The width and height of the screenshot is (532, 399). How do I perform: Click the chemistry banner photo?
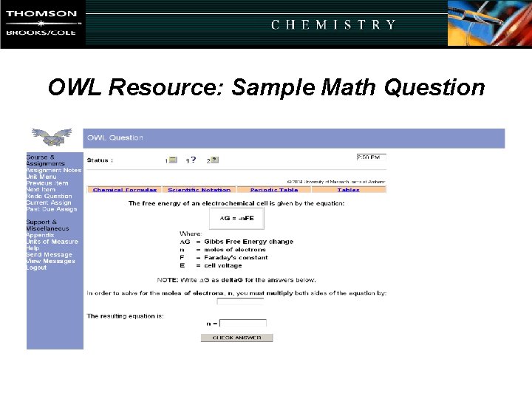[x=490, y=23]
